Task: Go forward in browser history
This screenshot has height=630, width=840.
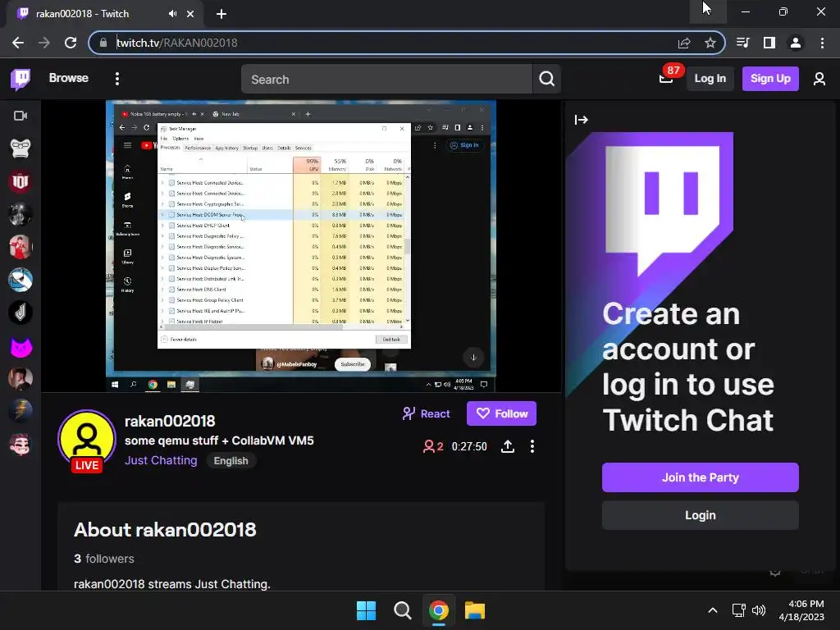Action: [x=44, y=43]
